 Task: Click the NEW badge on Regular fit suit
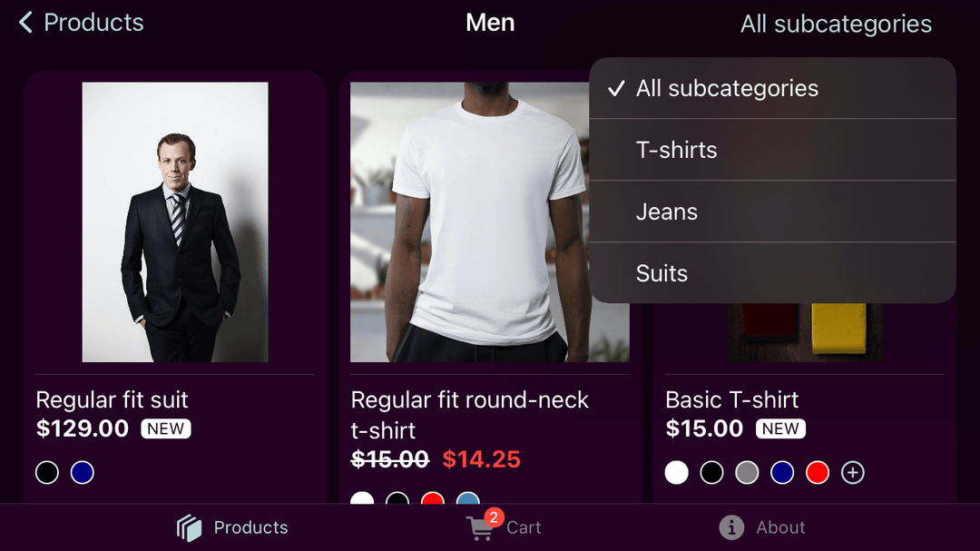tap(166, 428)
